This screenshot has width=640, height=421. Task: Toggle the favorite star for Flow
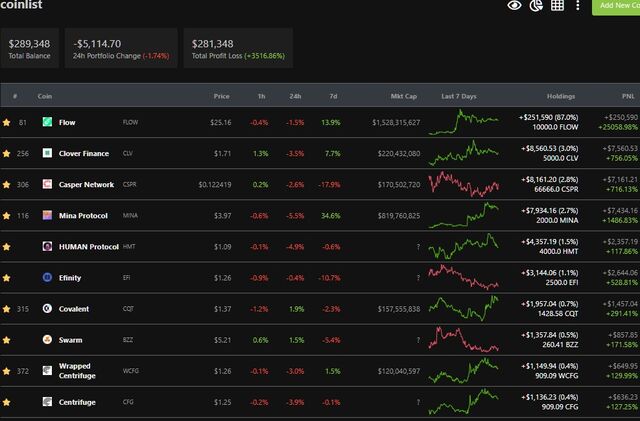[7, 123]
